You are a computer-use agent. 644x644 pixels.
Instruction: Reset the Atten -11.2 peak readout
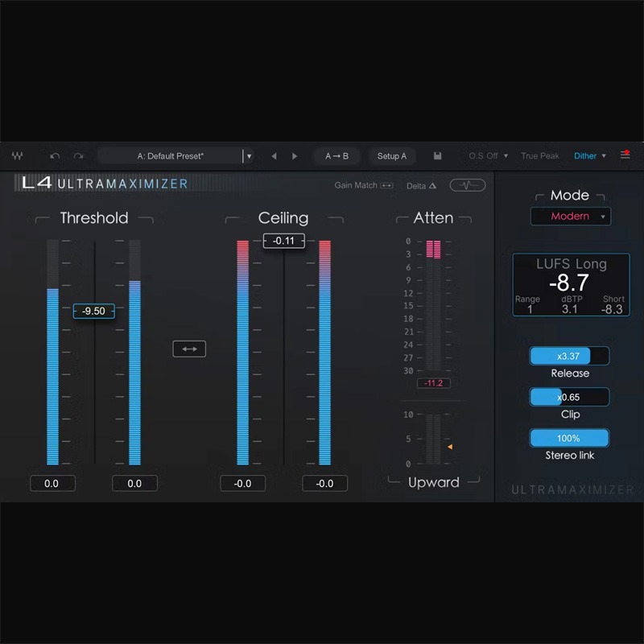point(434,383)
